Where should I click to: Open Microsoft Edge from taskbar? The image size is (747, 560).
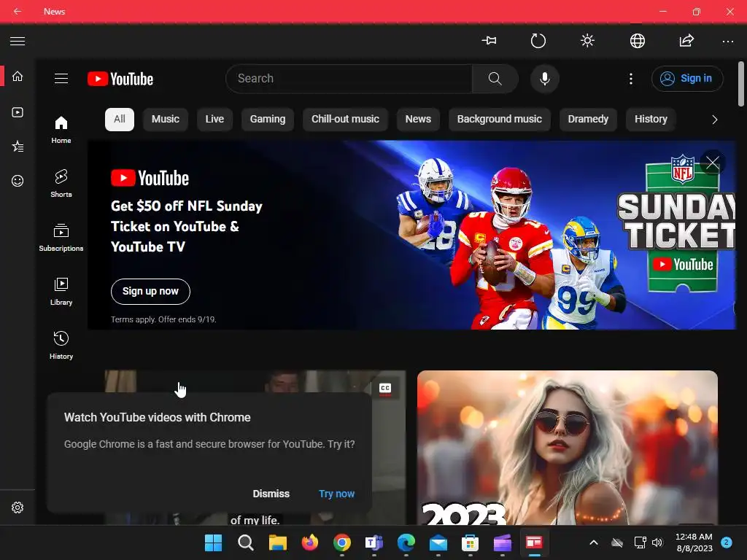tap(406, 542)
